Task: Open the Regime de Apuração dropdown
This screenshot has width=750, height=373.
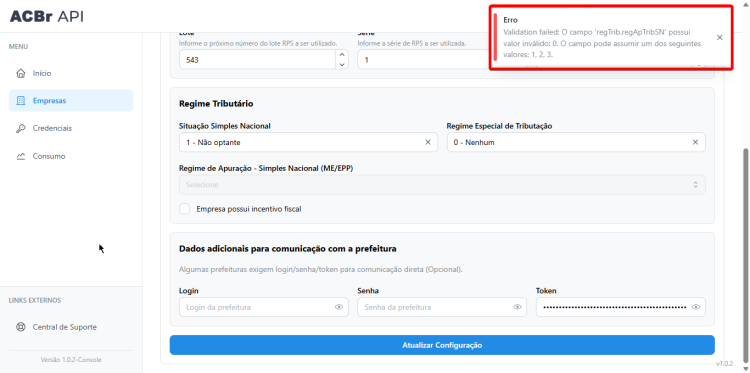Action: pyautogui.click(x=442, y=185)
